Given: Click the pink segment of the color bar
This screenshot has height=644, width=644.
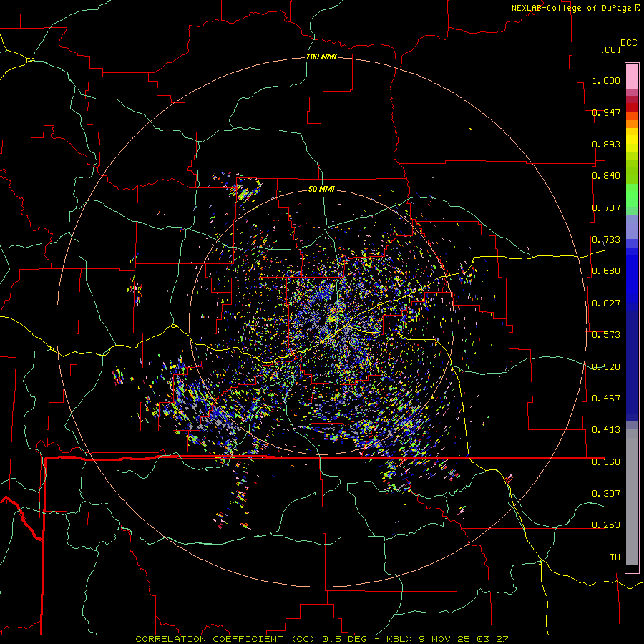Looking at the screenshot, I should click(632, 77).
